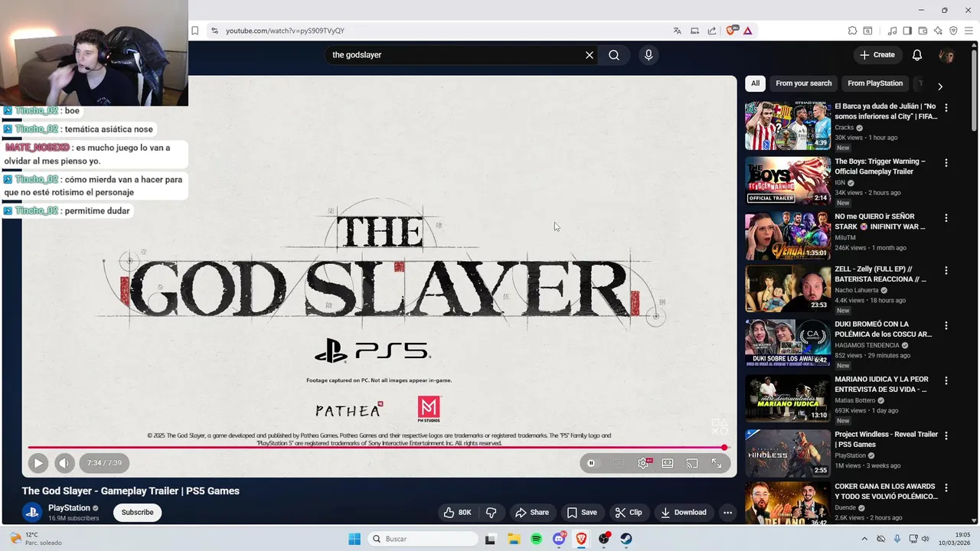
Task: Run search with the magnifier button
Action: pos(614,55)
